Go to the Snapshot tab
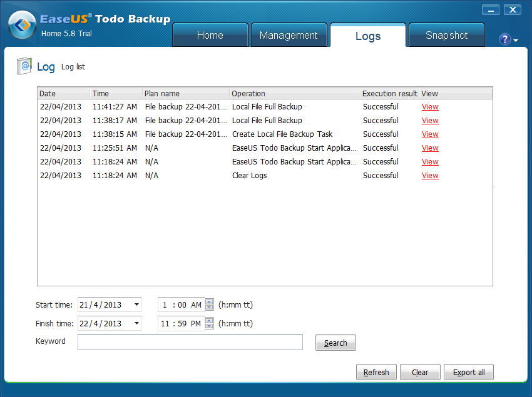 pos(447,35)
